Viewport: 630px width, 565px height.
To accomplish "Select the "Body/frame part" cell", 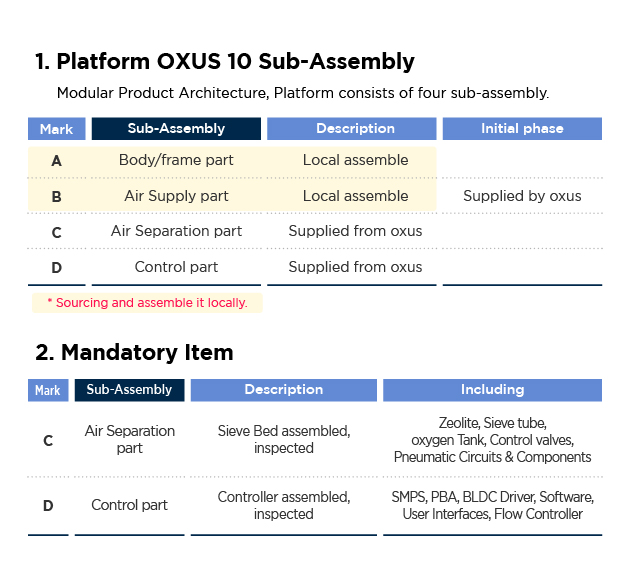I will [176, 160].
